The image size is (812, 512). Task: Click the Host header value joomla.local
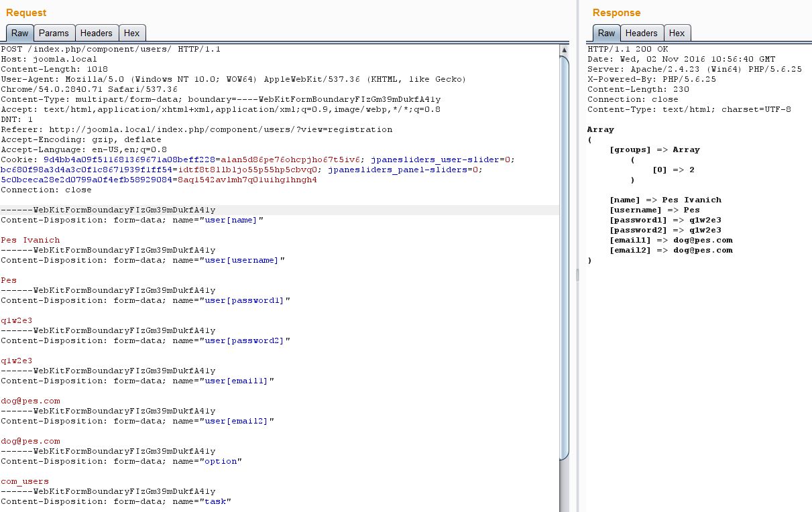[64, 58]
